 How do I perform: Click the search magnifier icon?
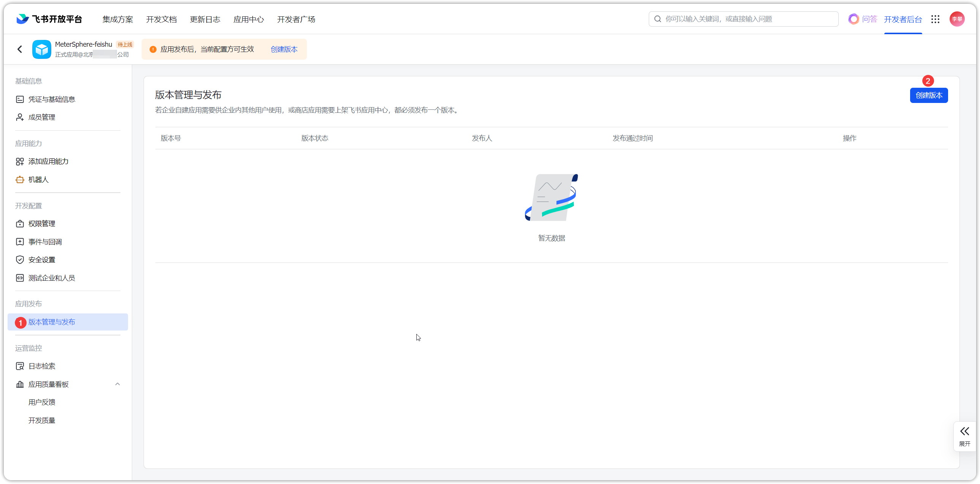(658, 19)
